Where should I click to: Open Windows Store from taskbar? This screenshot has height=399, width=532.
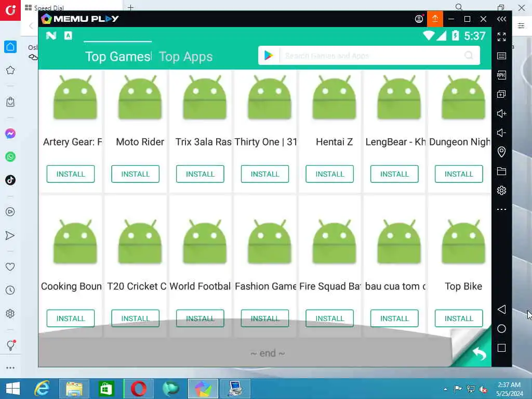(106, 389)
